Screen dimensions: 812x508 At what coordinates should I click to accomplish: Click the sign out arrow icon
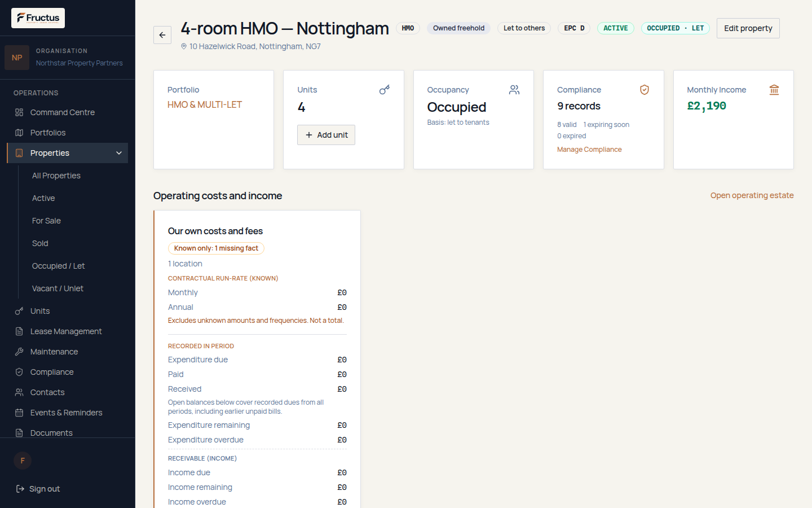click(20, 489)
